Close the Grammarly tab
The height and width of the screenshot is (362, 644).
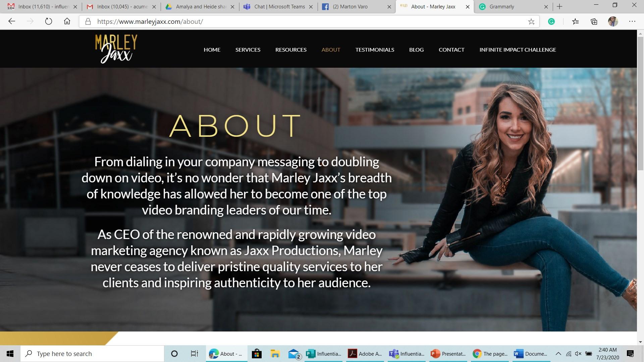point(546,6)
